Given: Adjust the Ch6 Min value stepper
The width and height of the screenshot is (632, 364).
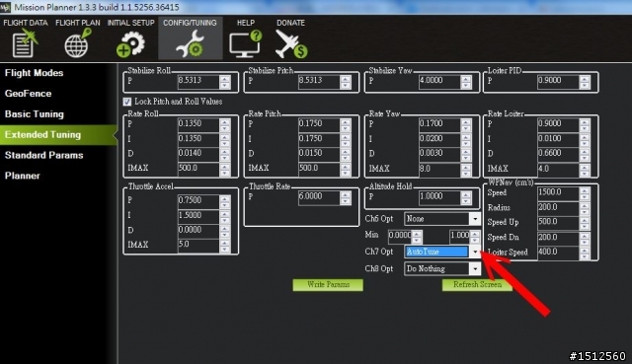Looking at the screenshot, I should [417, 237].
